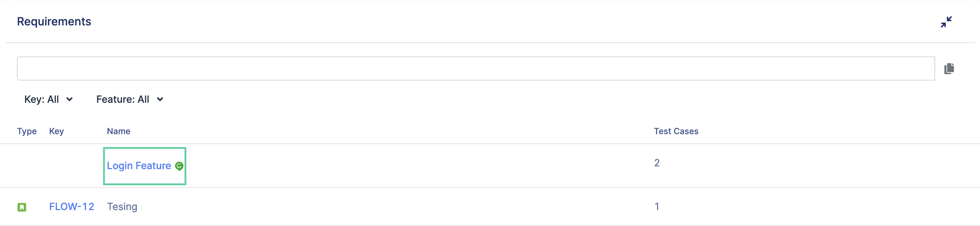Sort by the Name column header
Screen dimensions: 980x226
119,131
